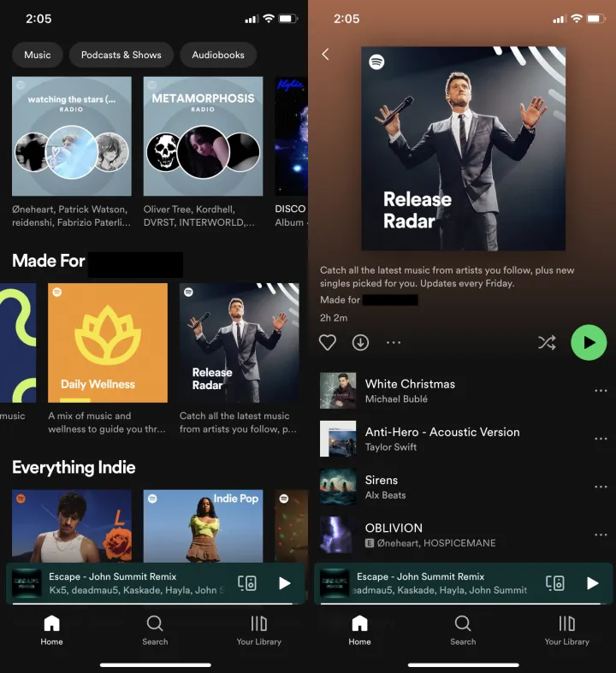
Task: Open device connect icon in left mini player
Action: [247, 583]
